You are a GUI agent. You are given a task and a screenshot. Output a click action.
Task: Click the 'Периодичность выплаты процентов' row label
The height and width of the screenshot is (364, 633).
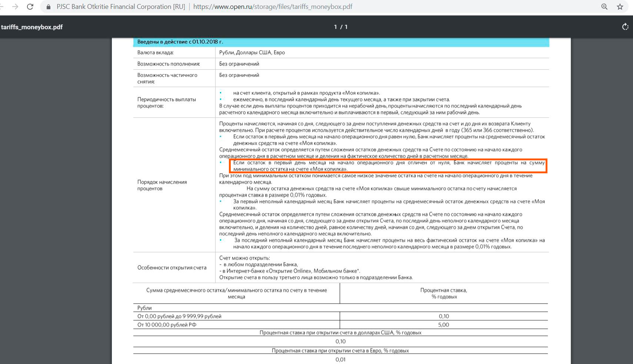pos(166,103)
